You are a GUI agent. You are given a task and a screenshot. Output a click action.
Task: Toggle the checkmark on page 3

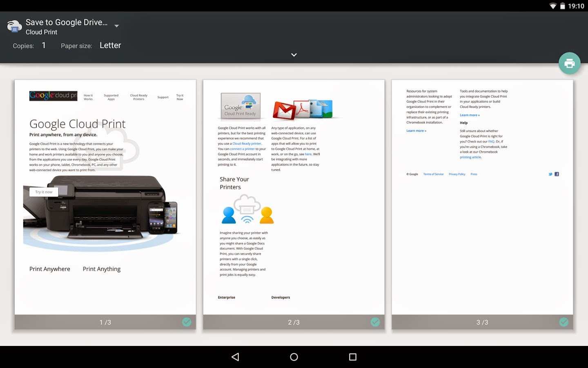(564, 322)
